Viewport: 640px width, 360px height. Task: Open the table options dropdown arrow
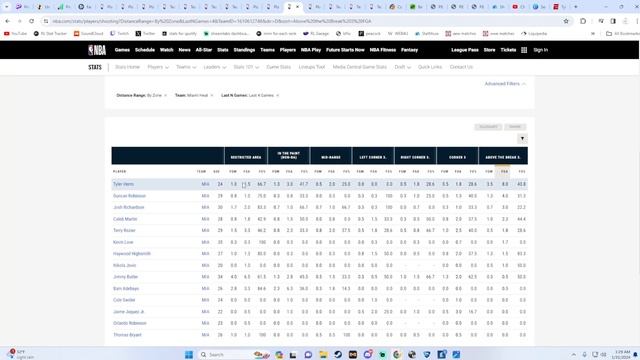(522, 139)
